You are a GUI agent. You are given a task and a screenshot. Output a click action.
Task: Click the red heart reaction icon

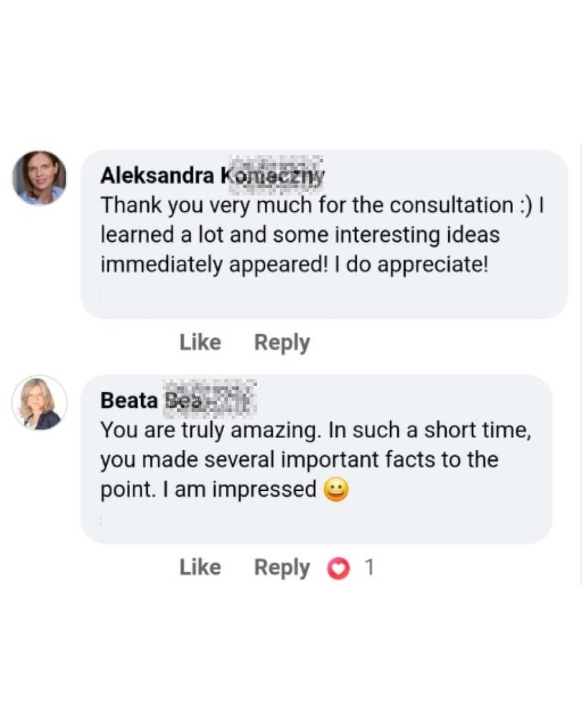(338, 568)
